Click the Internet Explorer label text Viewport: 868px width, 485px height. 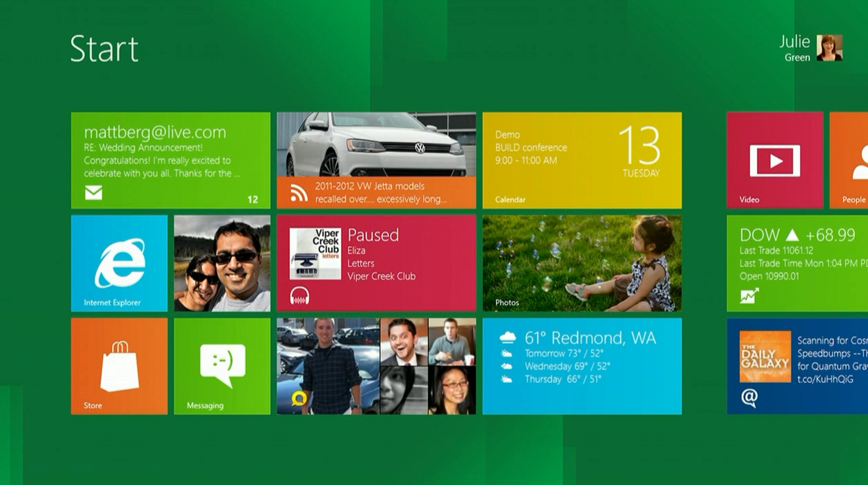pyautogui.click(x=112, y=303)
